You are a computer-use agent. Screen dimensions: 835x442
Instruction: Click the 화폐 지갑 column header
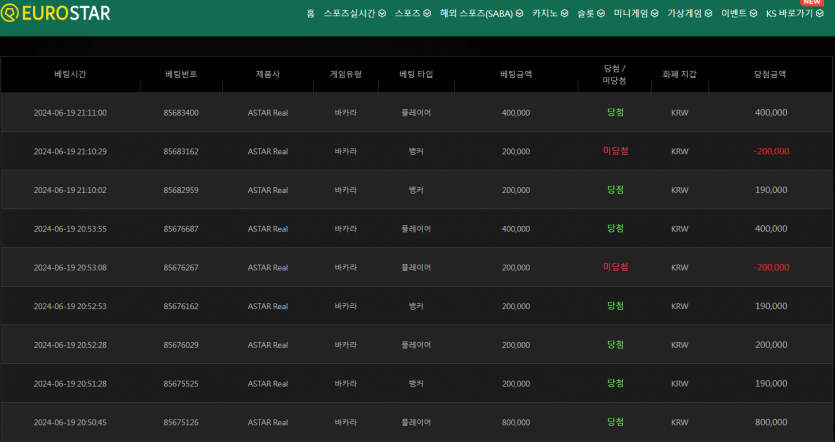679,75
